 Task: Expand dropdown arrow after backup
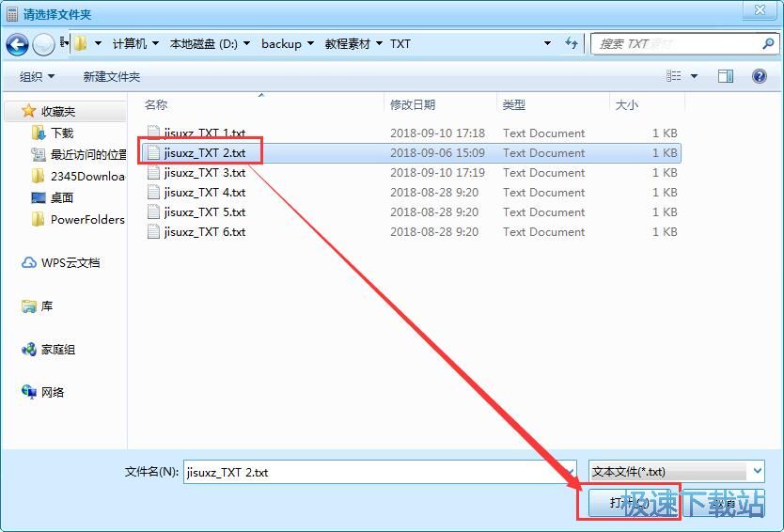pyautogui.click(x=310, y=43)
